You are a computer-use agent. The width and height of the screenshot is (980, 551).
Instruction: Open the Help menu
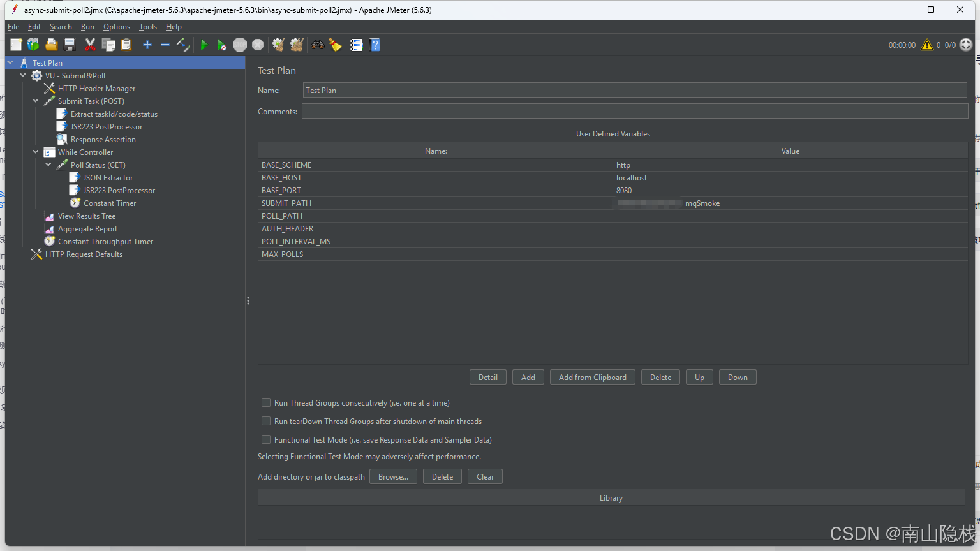pyautogui.click(x=174, y=27)
